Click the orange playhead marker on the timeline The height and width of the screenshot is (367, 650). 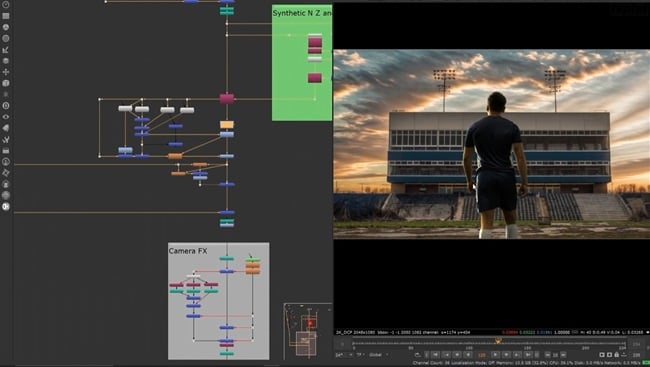[498, 341]
